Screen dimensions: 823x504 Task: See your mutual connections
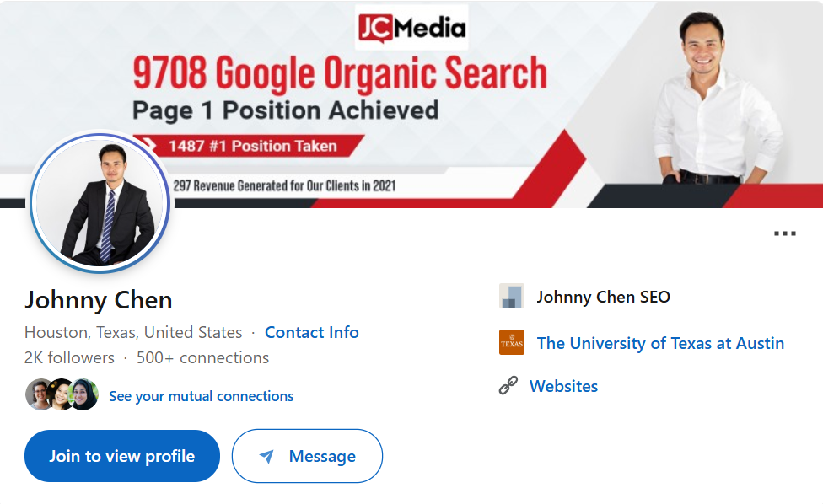point(202,395)
